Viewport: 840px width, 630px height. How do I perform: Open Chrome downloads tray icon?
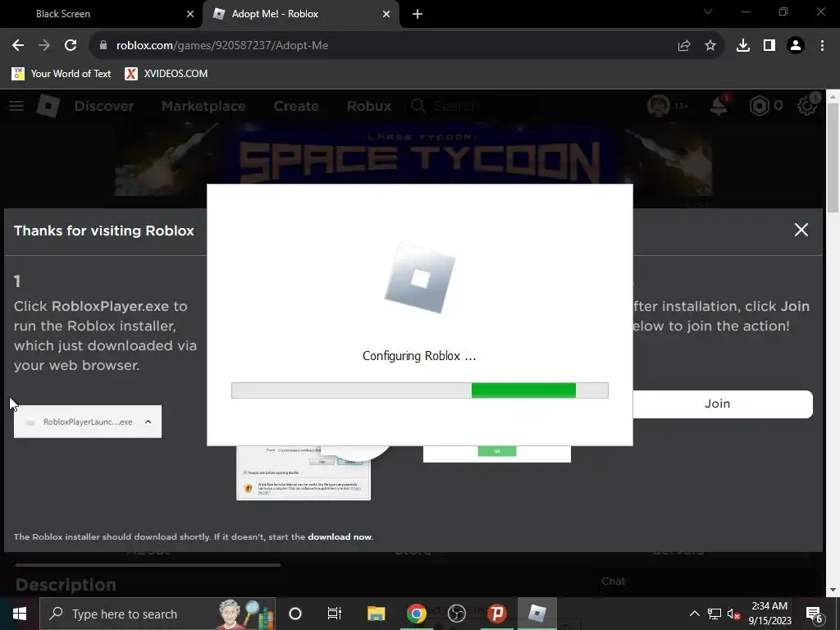coord(743,46)
